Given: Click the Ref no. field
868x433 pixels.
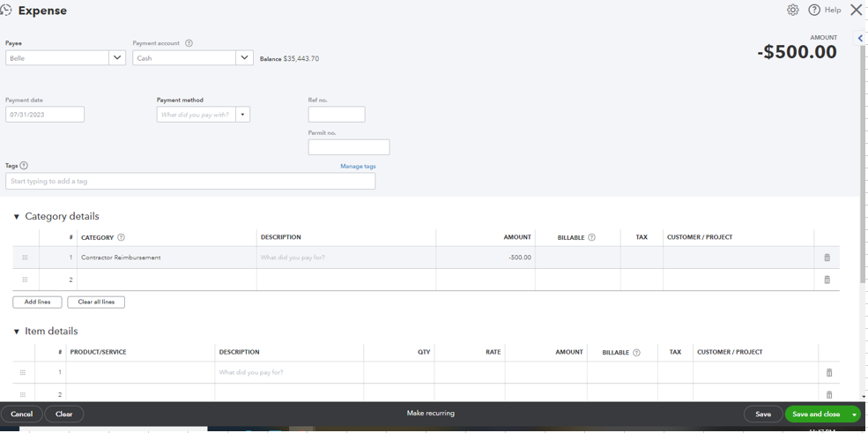Looking at the screenshot, I should pyautogui.click(x=337, y=115).
